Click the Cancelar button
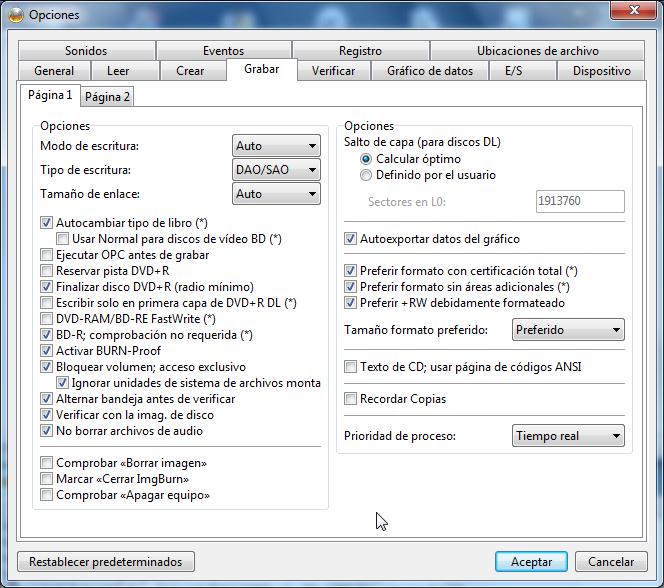Image resolution: width=664 pixels, height=588 pixels. (x=611, y=562)
